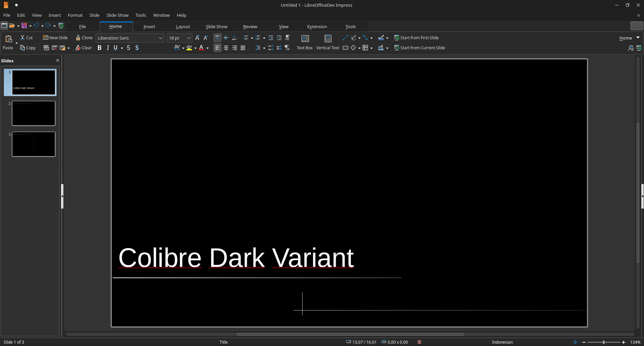This screenshot has height=346, width=644.
Task: Click the unordered bullet list icon
Action: tap(246, 38)
